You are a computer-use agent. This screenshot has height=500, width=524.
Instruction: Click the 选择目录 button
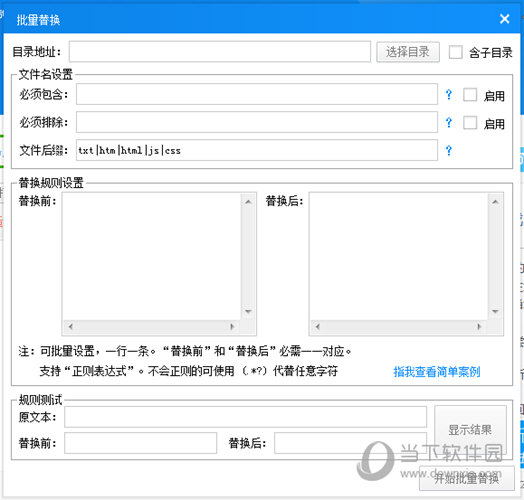click(408, 52)
